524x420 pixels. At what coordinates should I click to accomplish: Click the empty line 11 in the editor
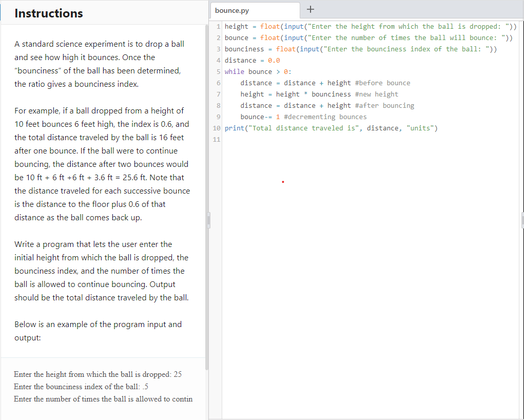tap(257, 139)
